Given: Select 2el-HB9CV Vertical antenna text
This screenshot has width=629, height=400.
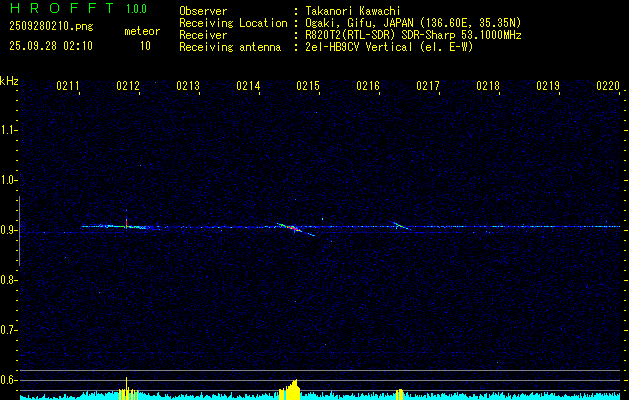Looking at the screenshot, I should click(x=389, y=47).
